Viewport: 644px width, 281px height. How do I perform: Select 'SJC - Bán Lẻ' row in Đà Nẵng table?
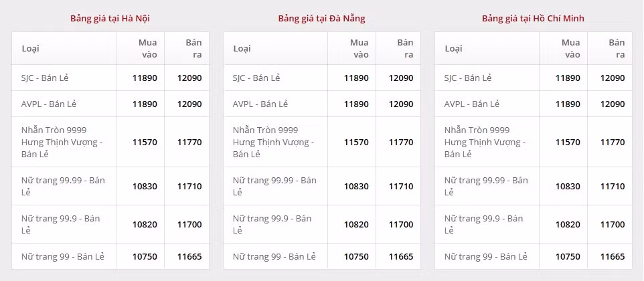coord(322,78)
